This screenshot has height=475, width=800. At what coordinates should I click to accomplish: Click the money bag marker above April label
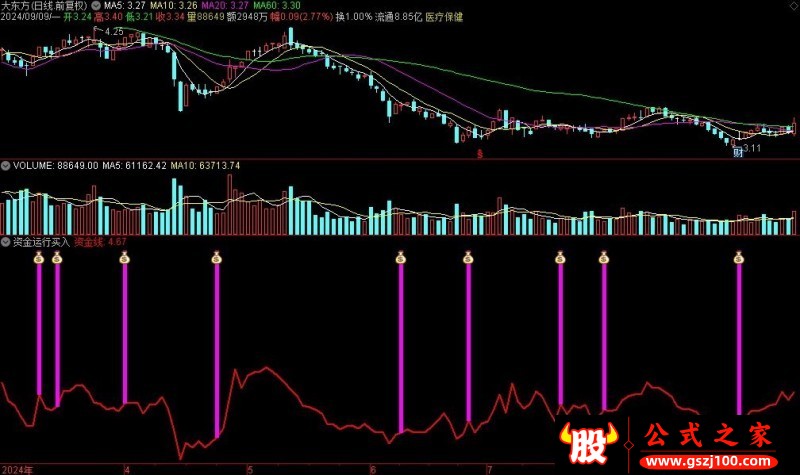tap(124, 258)
